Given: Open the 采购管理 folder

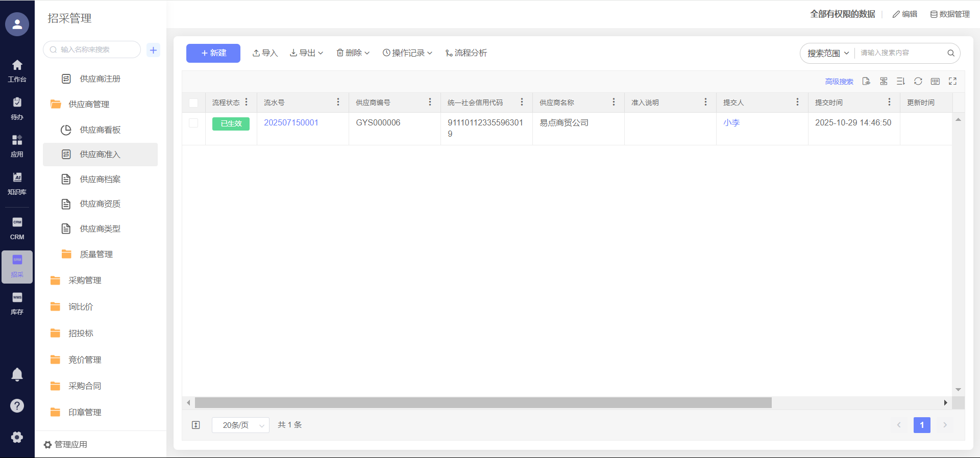Looking at the screenshot, I should (85, 280).
